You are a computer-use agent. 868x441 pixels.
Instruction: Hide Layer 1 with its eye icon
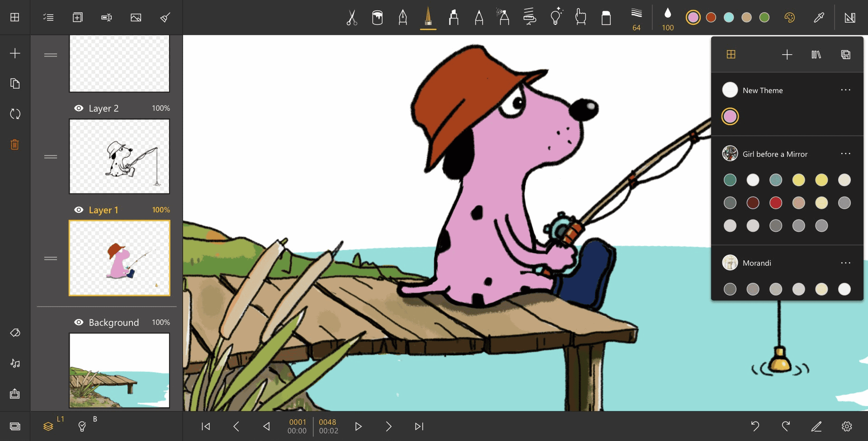(x=79, y=210)
